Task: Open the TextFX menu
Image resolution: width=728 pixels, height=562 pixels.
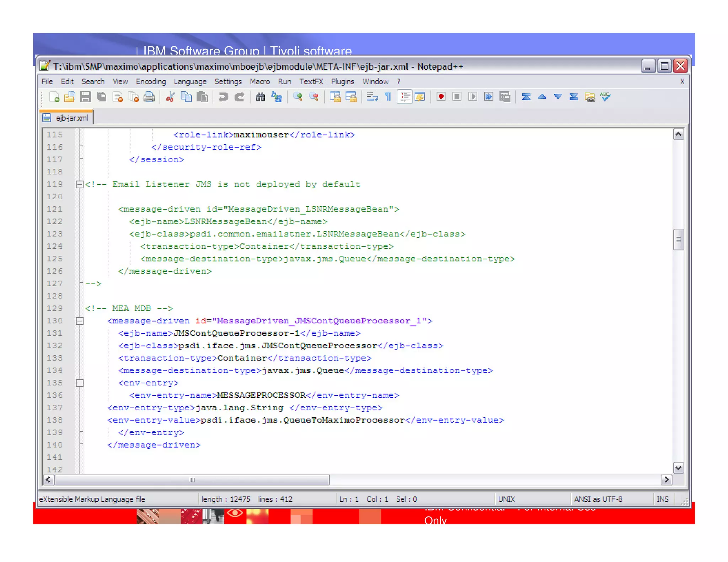Action: (311, 82)
